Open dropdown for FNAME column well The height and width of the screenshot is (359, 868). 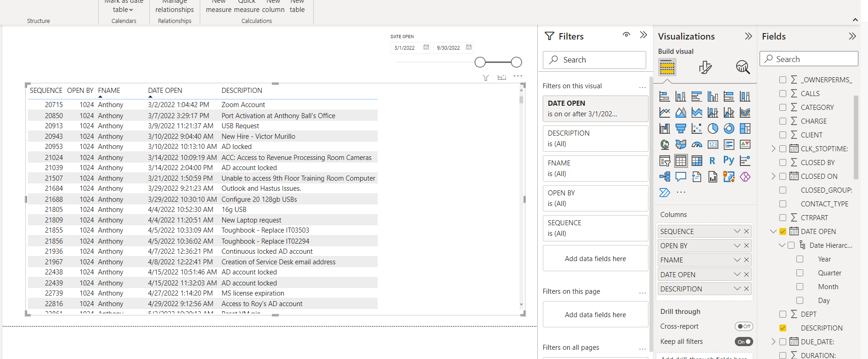click(737, 260)
